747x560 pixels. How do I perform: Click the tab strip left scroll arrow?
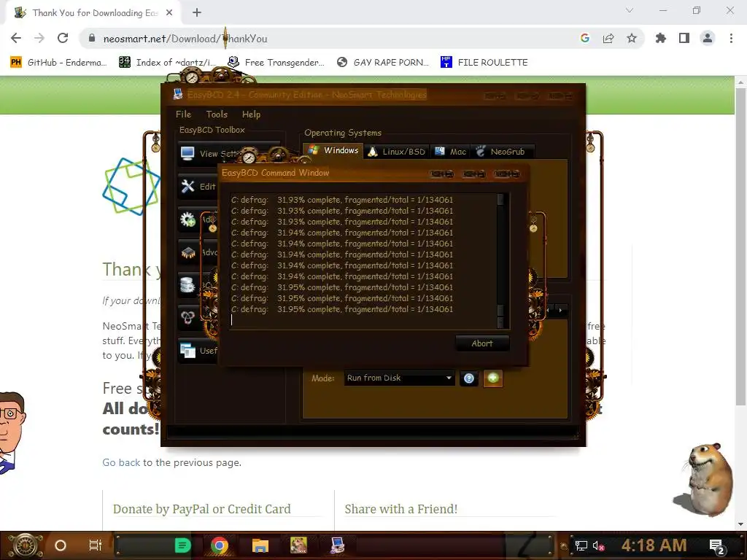click(549, 311)
